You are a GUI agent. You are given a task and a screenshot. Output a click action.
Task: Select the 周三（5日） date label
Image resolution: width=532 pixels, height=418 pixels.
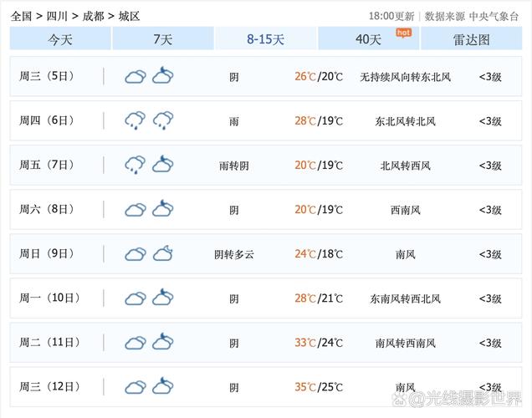pyautogui.click(x=47, y=76)
